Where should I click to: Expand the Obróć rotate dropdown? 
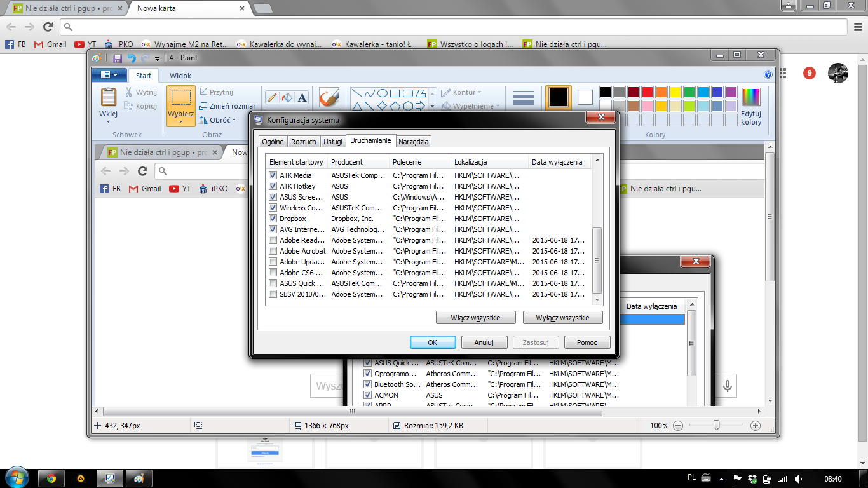click(x=217, y=120)
